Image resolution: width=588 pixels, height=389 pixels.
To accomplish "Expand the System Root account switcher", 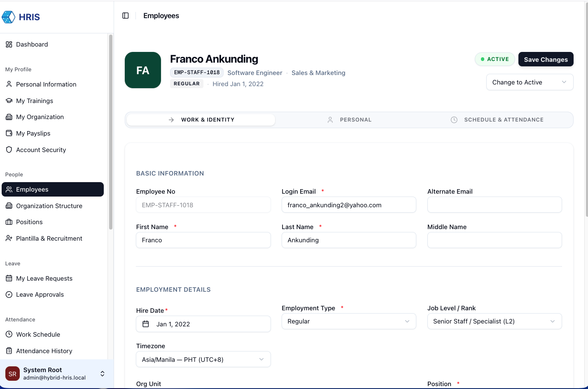I will tap(102, 374).
